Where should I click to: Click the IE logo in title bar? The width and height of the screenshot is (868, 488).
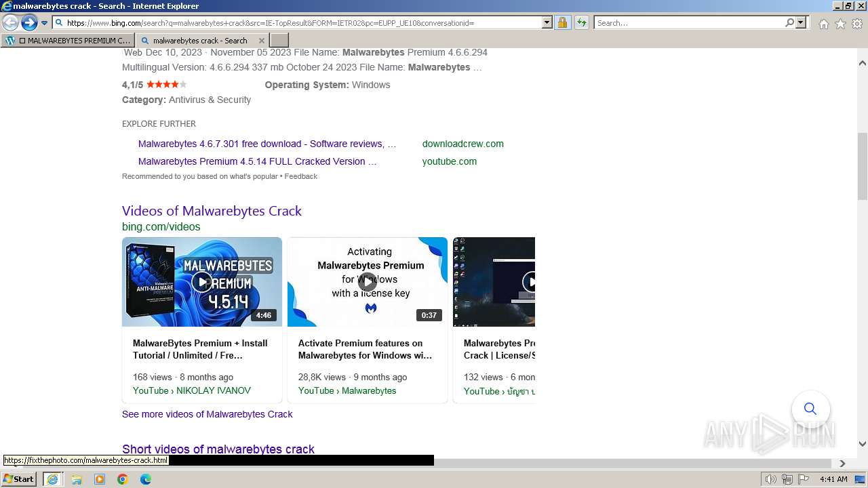point(7,6)
